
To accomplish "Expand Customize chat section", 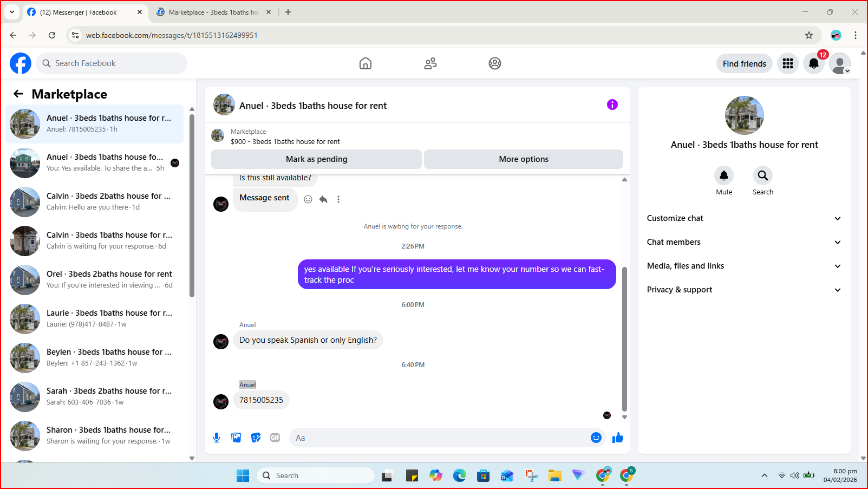I will (x=744, y=218).
